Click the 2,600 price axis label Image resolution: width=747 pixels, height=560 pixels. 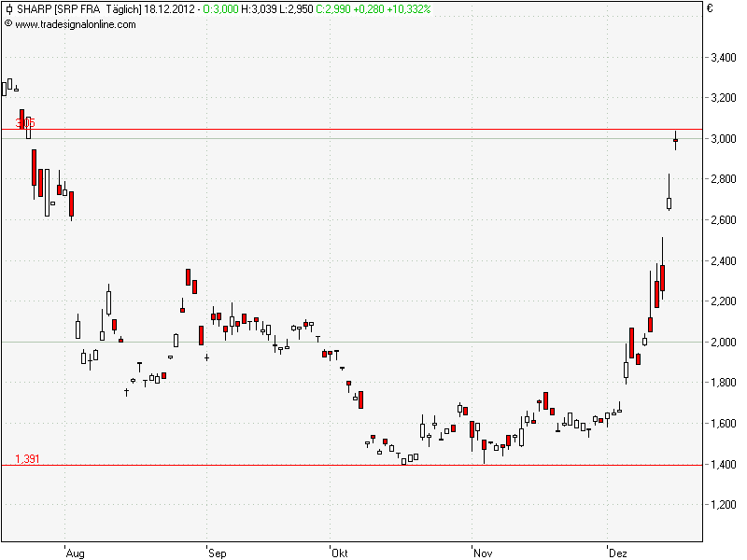point(723,220)
